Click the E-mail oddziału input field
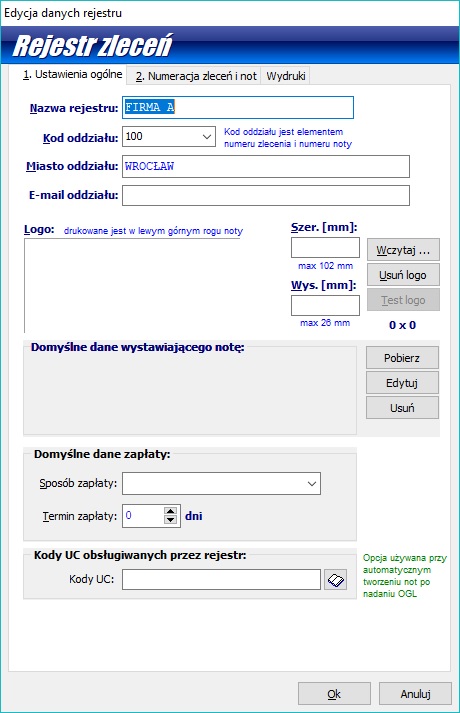460x713 pixels. 266,196
